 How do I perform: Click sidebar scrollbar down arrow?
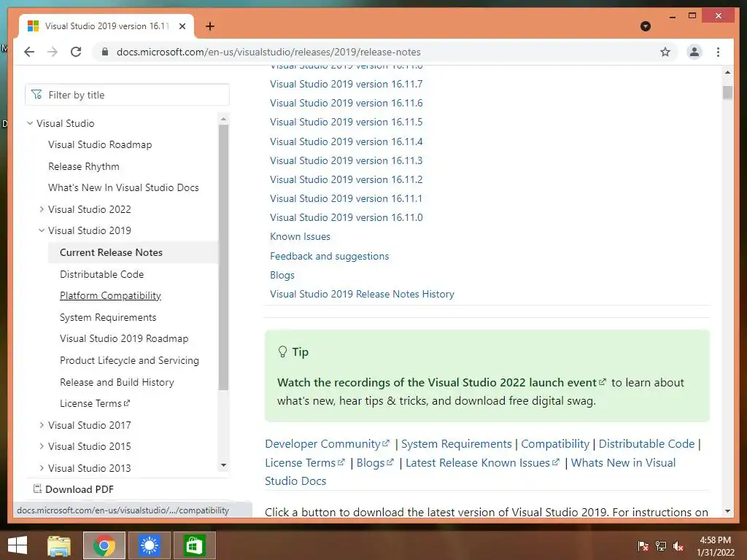tap(223, 465)
